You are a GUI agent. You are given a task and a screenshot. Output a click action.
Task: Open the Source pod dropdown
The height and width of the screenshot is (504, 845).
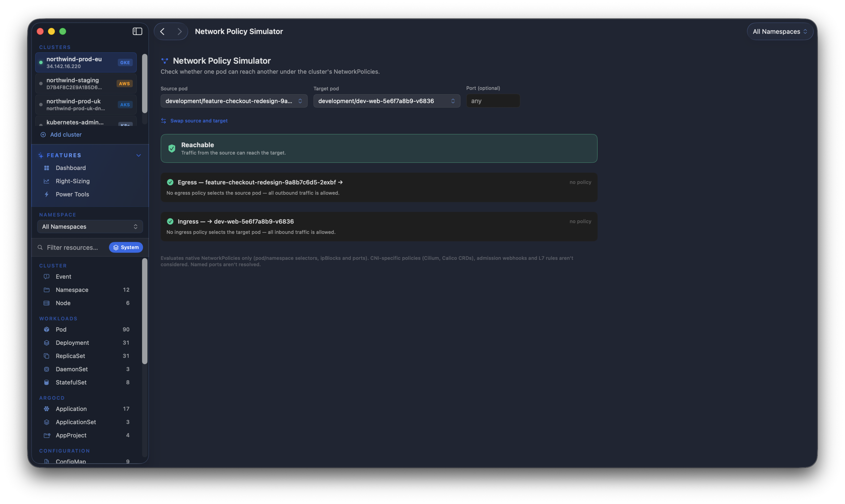coord(234,101)
